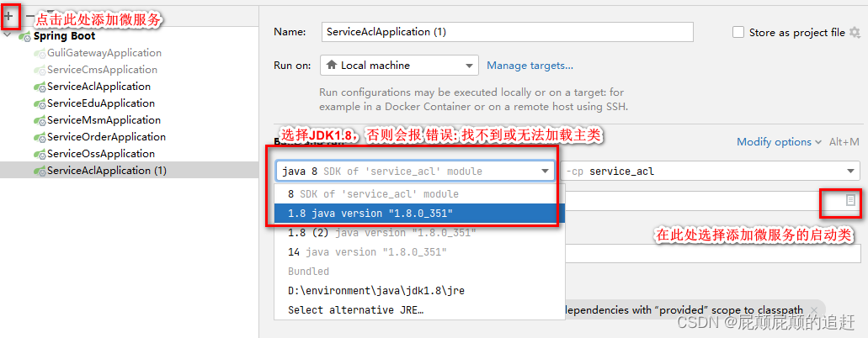
Task: Choose the D:\environment\java\jdk1.8\jre bundled option
Action: pos(419,290)
